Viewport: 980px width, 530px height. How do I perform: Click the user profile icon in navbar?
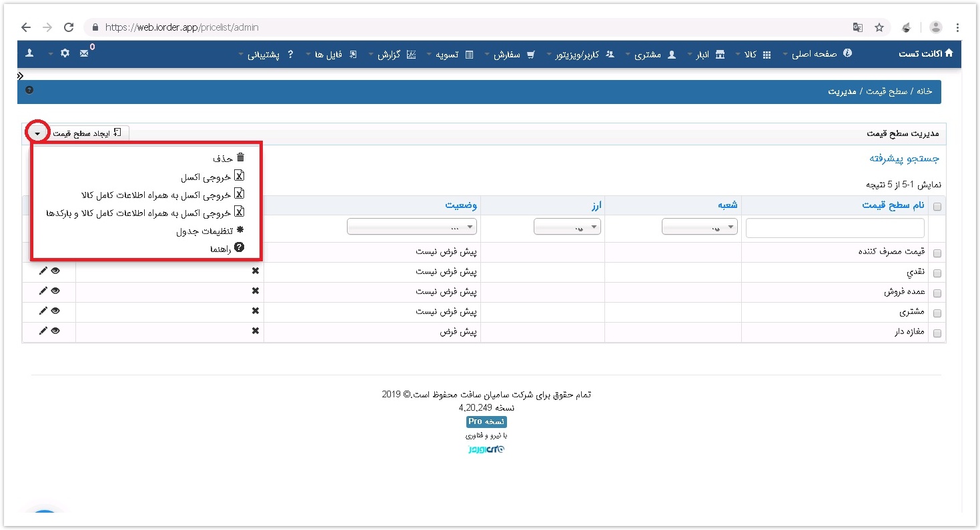click(x=29, y=53)
